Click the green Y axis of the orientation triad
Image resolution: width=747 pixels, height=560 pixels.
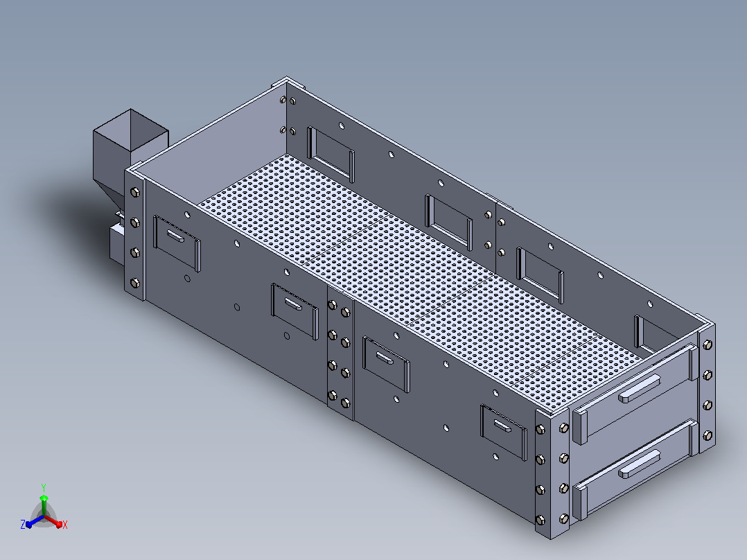[44, 505]
